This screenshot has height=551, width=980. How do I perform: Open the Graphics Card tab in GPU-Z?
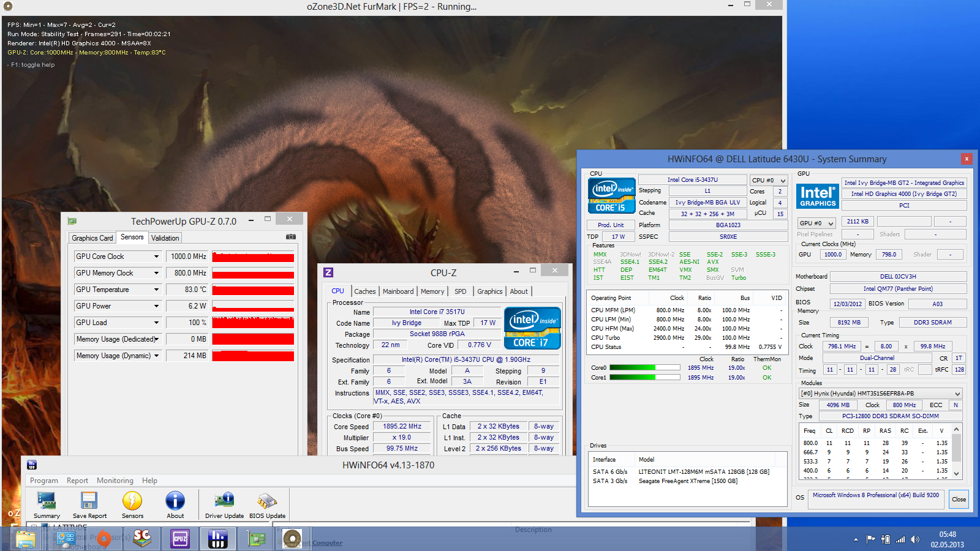pyautogui.click(x=92, y=238)
